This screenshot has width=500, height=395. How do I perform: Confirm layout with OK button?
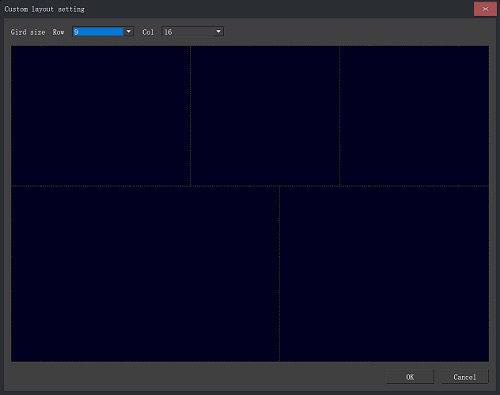tap(410, 377)
